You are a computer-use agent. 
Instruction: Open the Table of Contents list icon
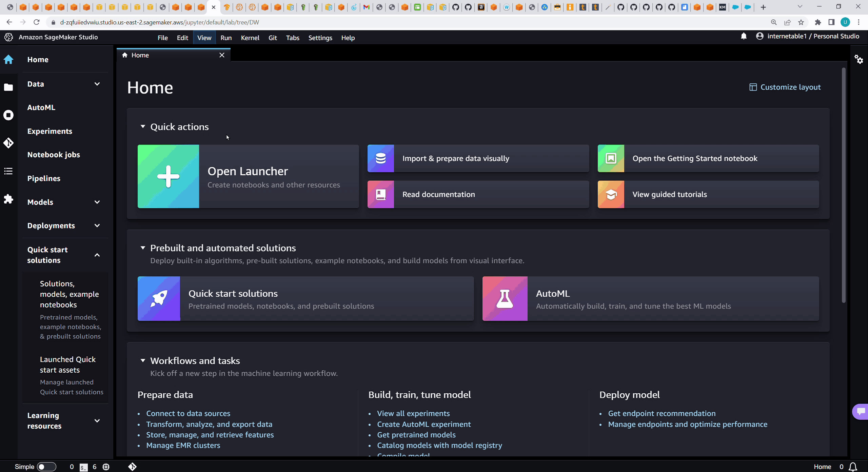coord(8,171)
